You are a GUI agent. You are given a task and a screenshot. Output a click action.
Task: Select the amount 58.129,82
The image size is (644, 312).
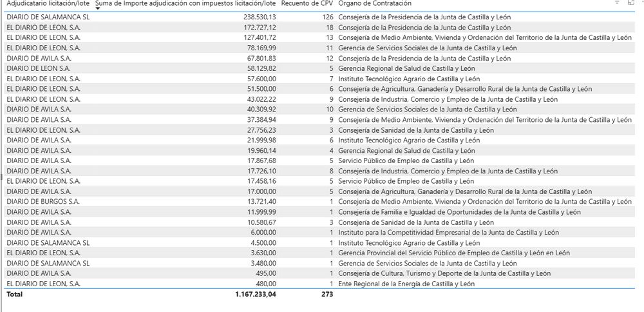pos(261,68)
